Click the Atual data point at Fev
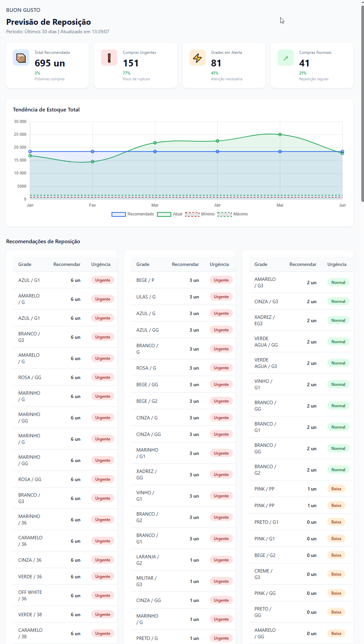The image size is (364, 644). click(93, 162)
